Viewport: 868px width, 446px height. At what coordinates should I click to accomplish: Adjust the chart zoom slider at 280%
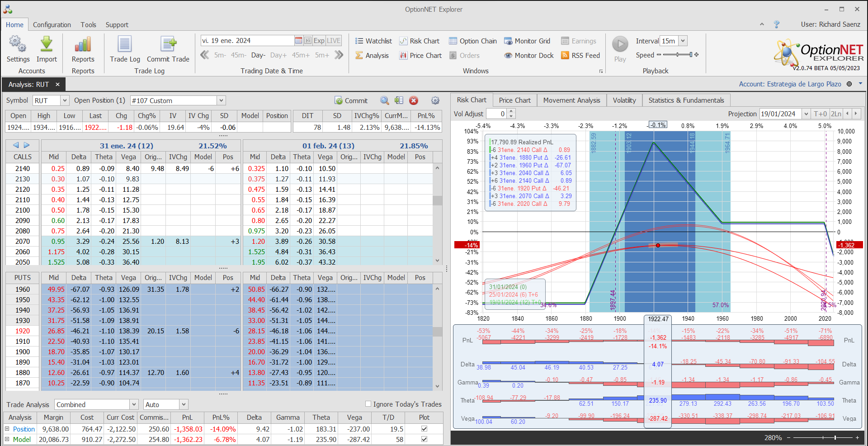coord(823,437)
